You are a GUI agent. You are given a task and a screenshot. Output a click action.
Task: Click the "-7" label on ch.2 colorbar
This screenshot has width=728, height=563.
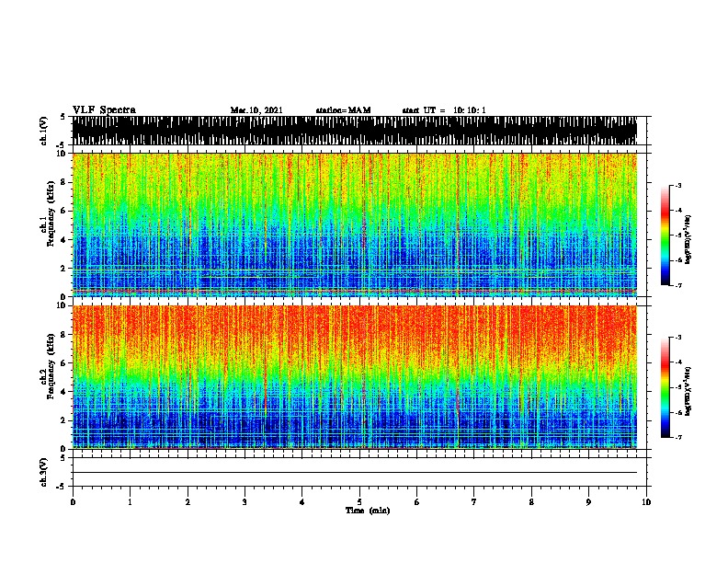tap(678, 438)
